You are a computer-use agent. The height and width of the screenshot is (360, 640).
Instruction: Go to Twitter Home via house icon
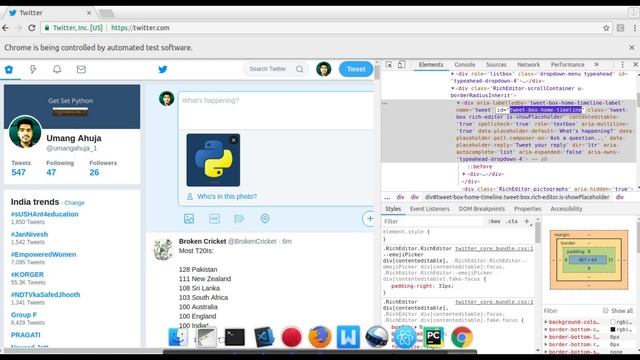pos(9,69)
